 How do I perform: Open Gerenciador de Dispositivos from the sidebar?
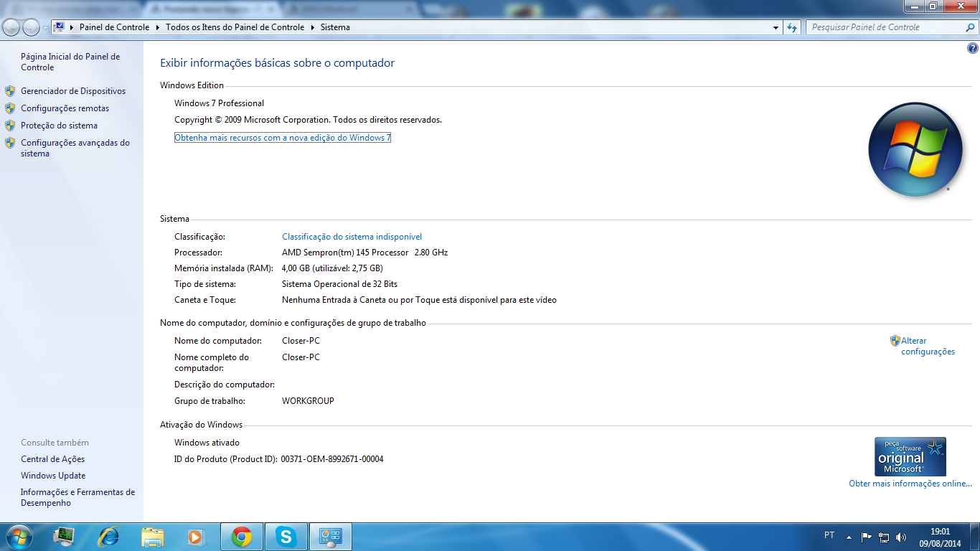[x=72, y=91]
